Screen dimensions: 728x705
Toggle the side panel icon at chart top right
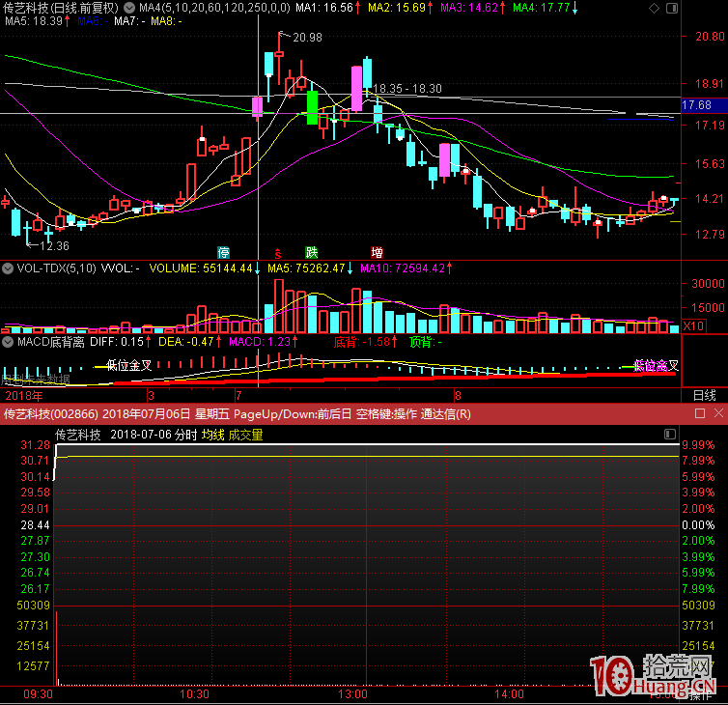point(672,8)
